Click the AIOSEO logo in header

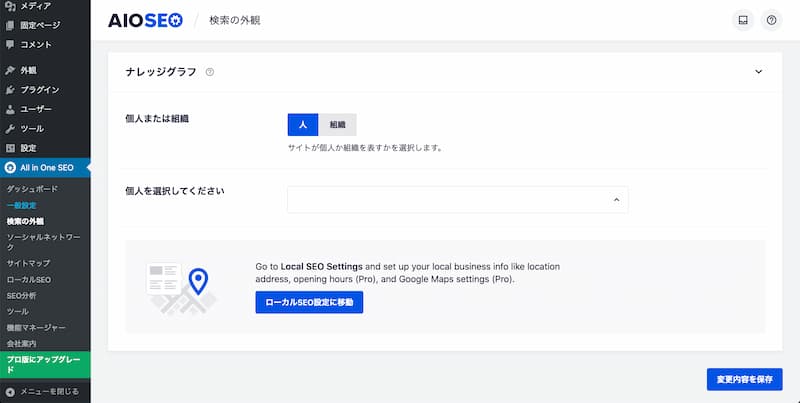click(x=145, y=20)
